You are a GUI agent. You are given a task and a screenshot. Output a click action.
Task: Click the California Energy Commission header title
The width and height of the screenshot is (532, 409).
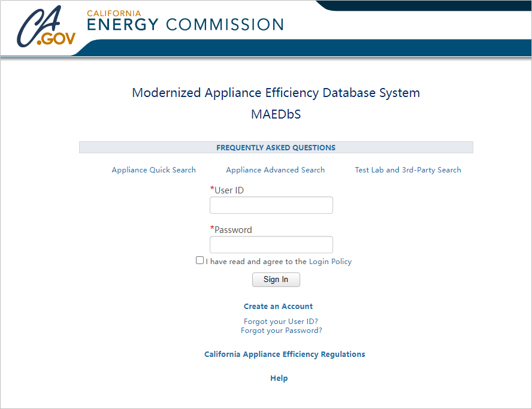click(185, 22)
